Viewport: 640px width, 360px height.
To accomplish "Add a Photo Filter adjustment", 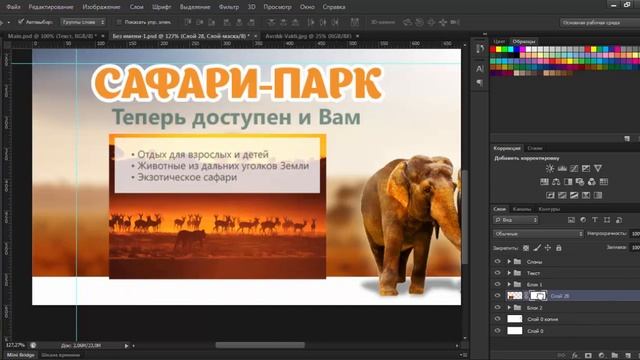I will (580, 182).
